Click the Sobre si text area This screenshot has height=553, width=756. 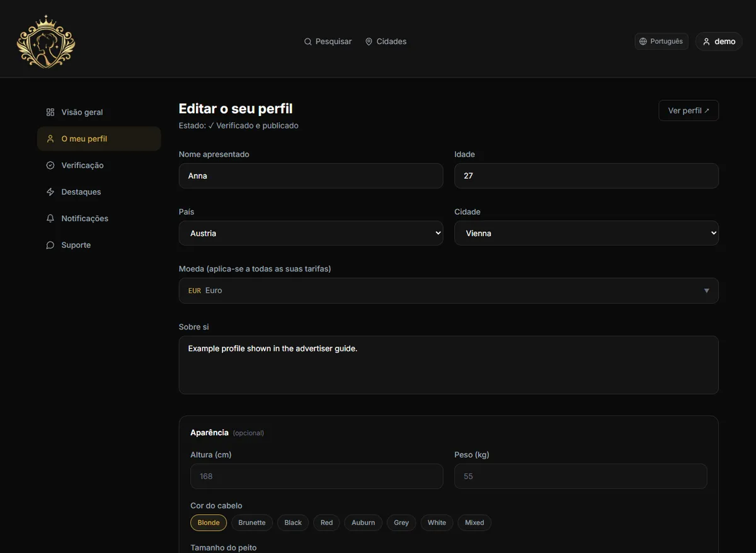coord(449,365)
